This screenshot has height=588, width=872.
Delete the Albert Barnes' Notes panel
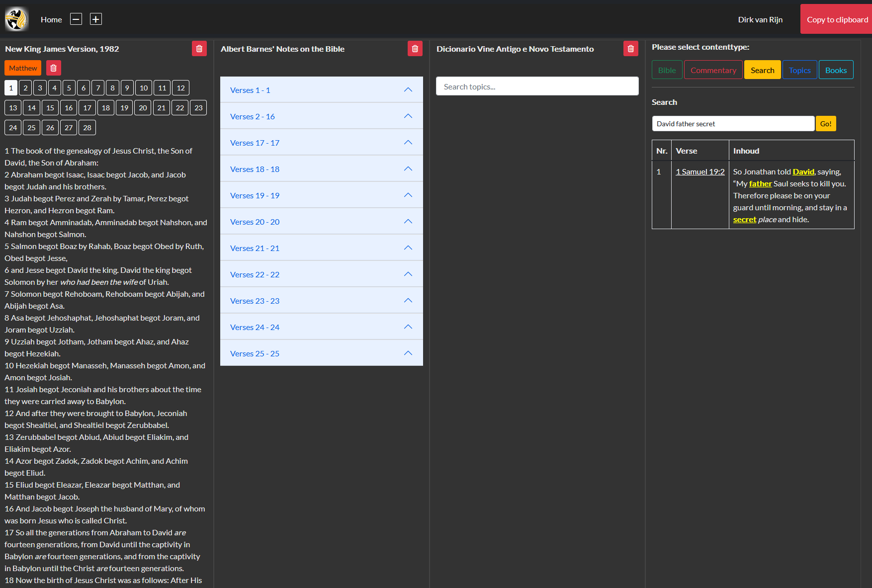point(415,49)
